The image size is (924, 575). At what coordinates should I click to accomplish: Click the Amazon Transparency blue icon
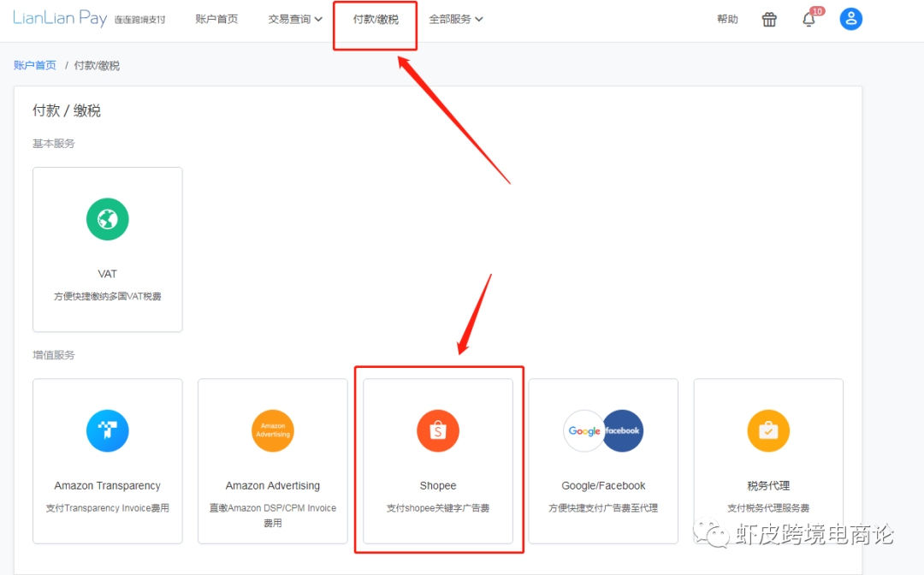pyautogui.click(x=107, y=430)
